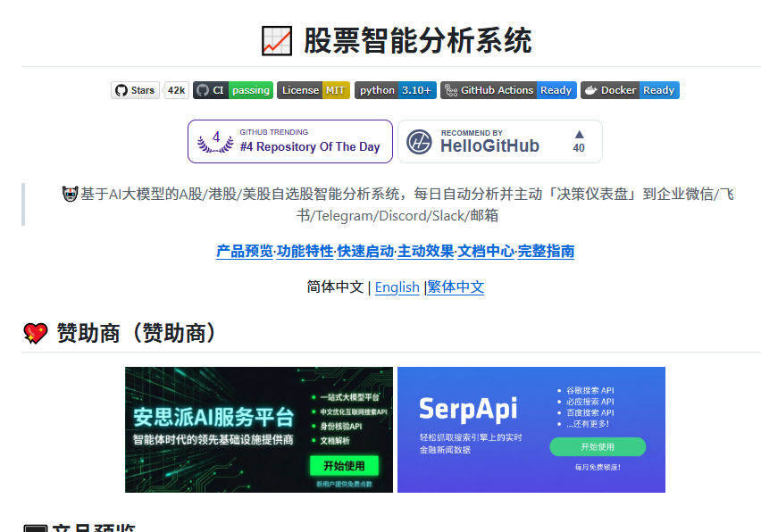761x532 pixels.
Task: Open the HelloGitHub recommendation badge
Action: (x=500, y=142)
